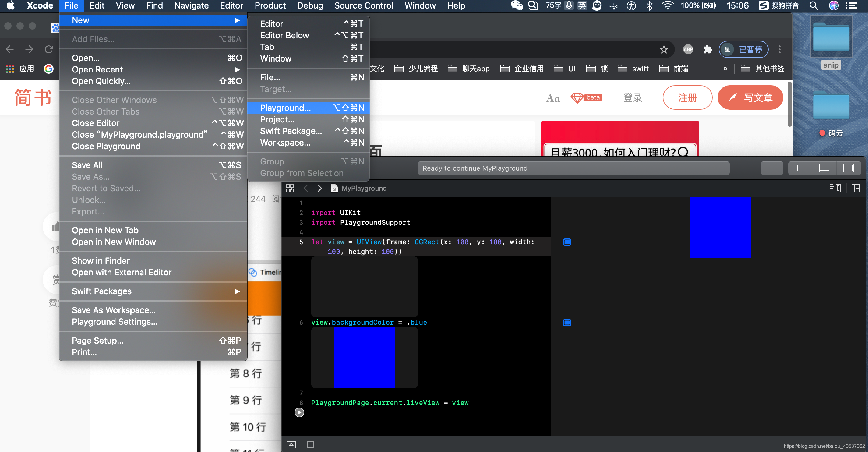The image size is (868, 452).
Task: Click activity status field Ready to continue
Action: point(573,168)
